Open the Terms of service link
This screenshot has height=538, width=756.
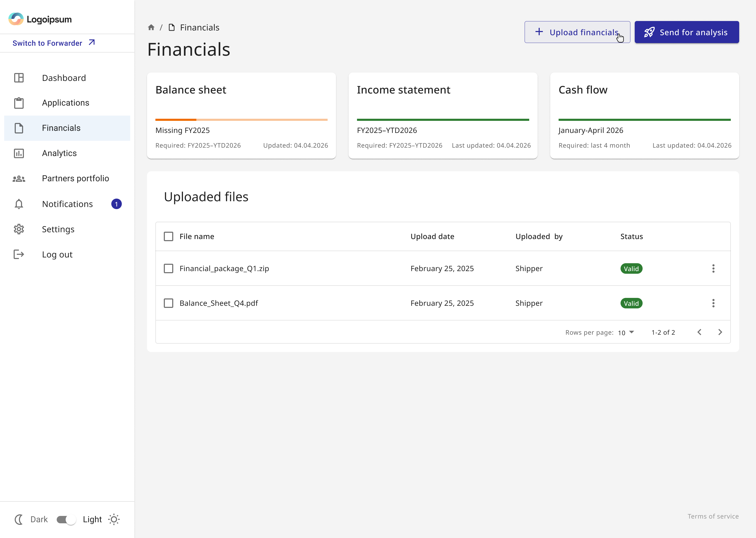(x=713, y=516)
